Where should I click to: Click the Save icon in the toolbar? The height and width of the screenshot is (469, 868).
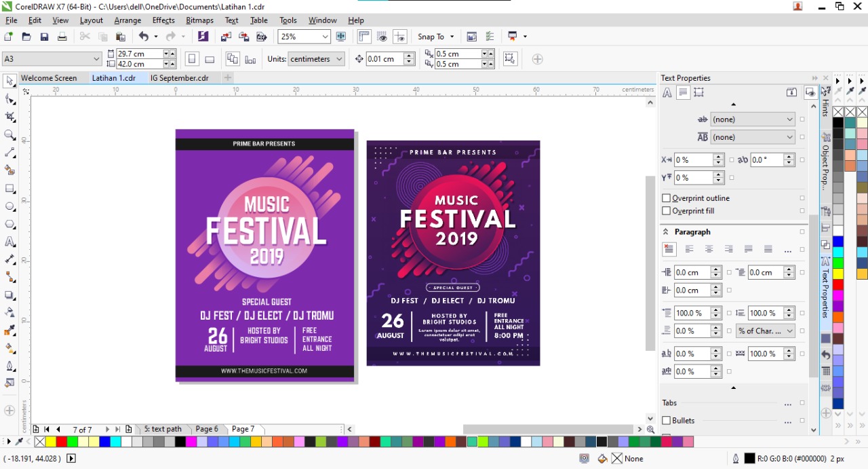(x=44, y=37)
